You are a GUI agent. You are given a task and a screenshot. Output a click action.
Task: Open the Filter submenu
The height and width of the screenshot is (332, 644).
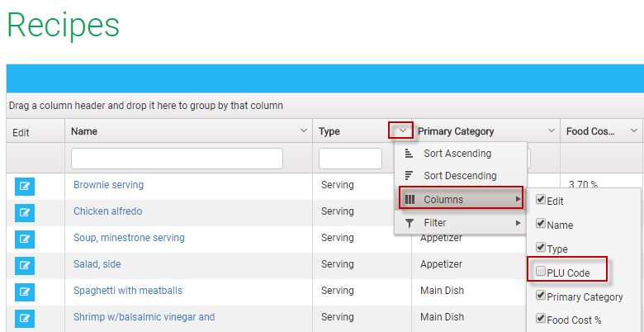[x=460, y=223]
